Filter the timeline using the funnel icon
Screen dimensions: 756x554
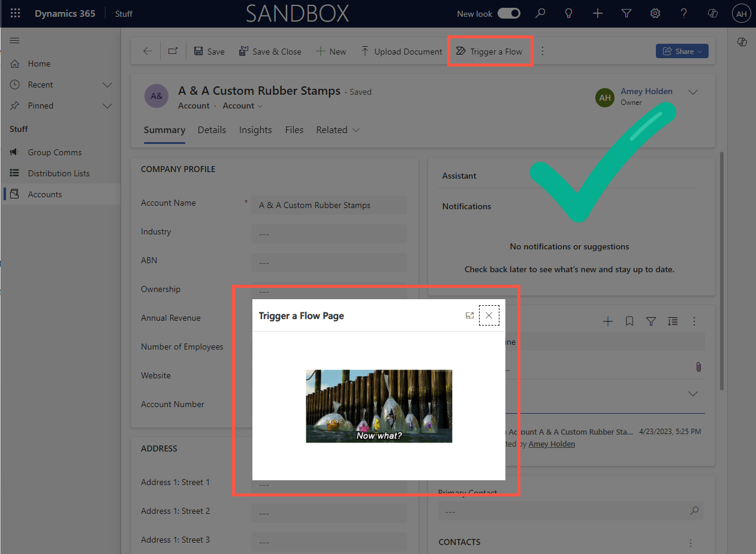650,321
